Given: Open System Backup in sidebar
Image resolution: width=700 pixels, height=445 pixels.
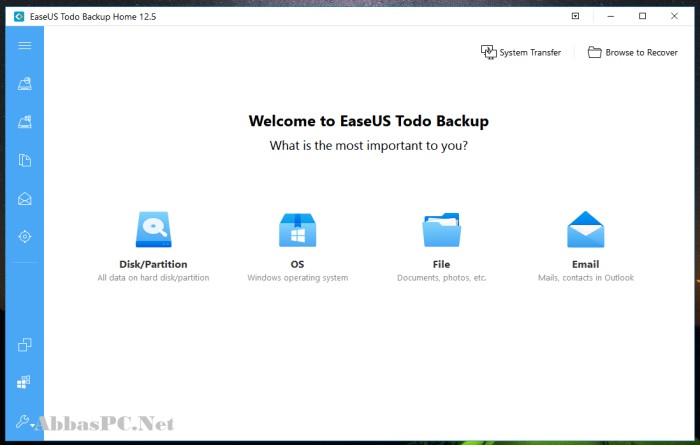Looking at the screenshot, I should coord(25,121).
